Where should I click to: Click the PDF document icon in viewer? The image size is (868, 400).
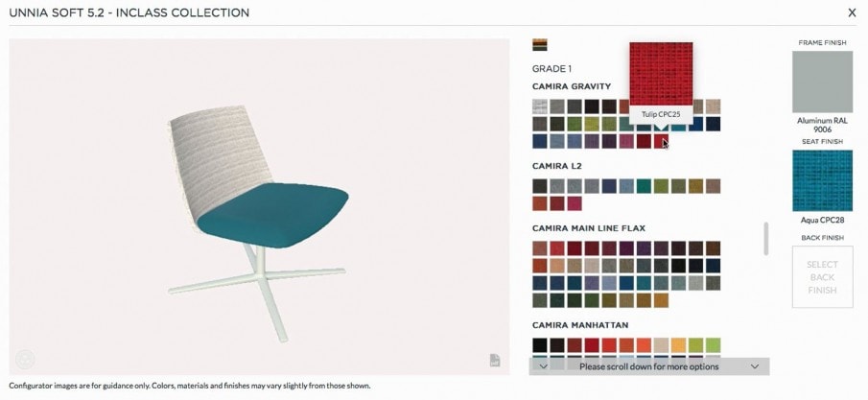(495, 360)
